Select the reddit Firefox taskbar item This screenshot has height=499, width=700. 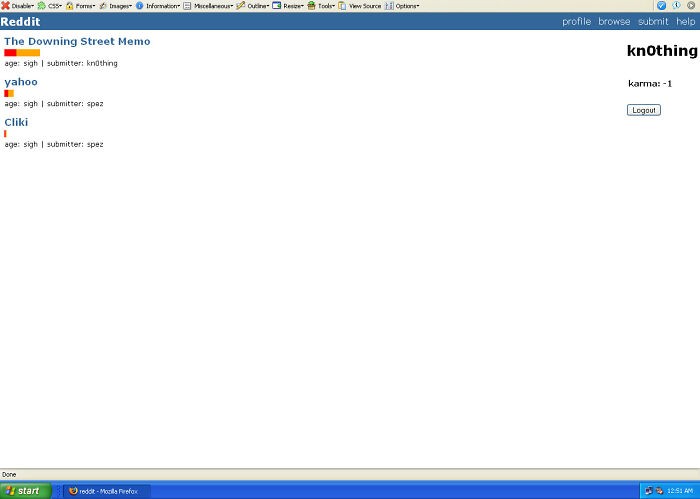[108, 491]
